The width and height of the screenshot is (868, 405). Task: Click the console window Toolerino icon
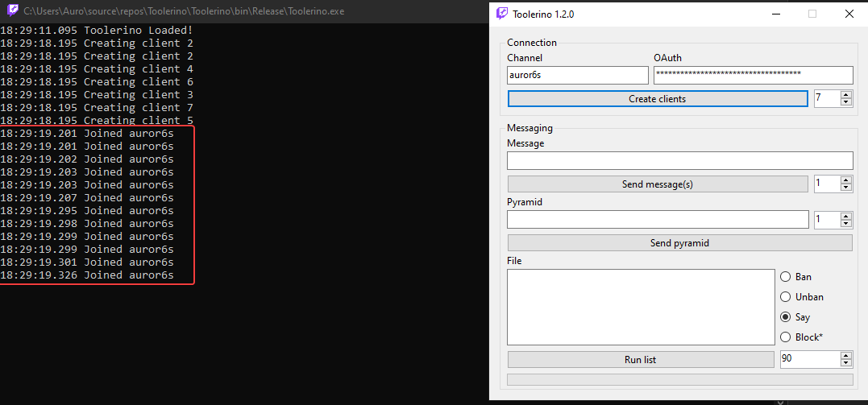coord(13,10)
